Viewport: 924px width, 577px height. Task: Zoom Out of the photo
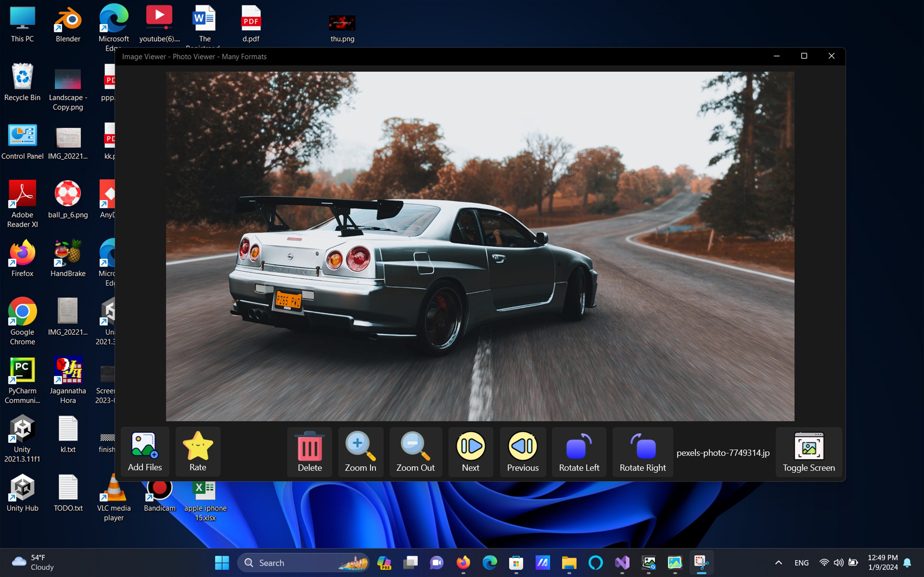click(415, 451)
